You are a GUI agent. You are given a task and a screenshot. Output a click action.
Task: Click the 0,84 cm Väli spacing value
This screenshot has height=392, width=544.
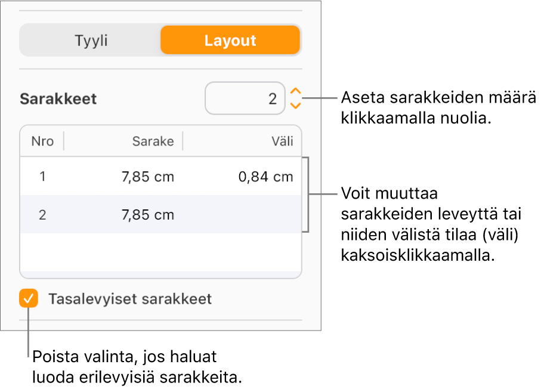pyautogui.click(x=265, y=177)
